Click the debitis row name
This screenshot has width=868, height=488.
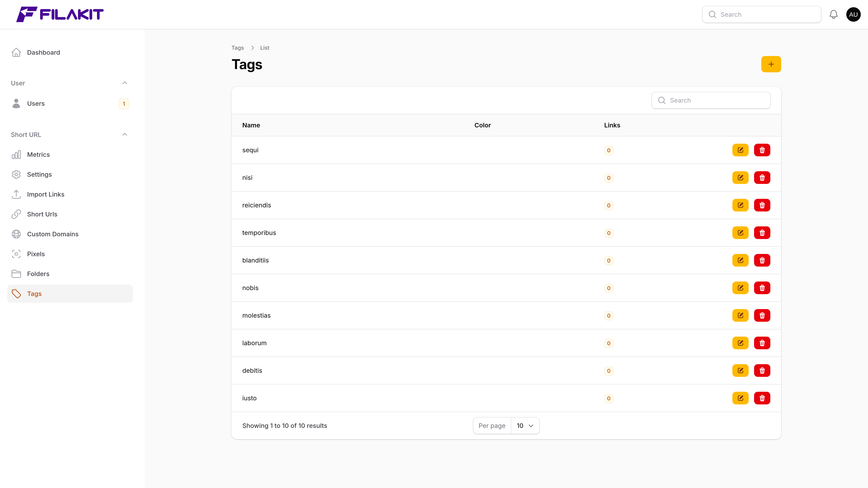pyautogui.click(x=252, y=371)
